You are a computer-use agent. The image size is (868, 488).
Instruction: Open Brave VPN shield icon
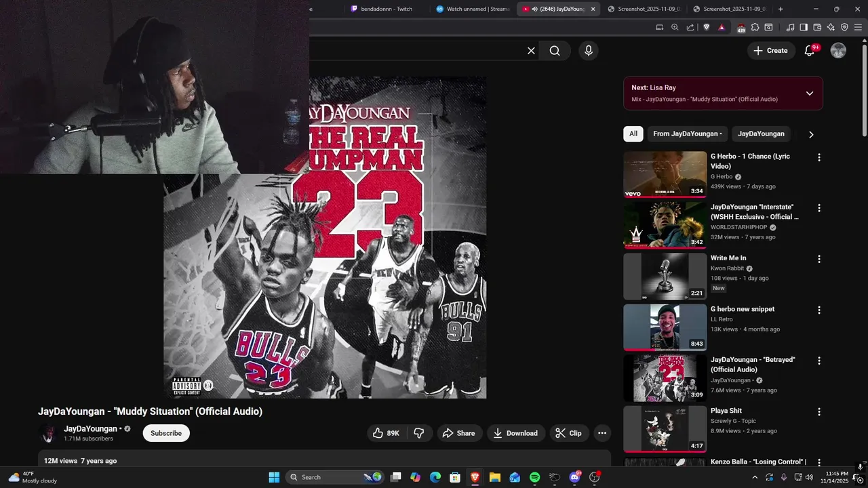point(844,27)
